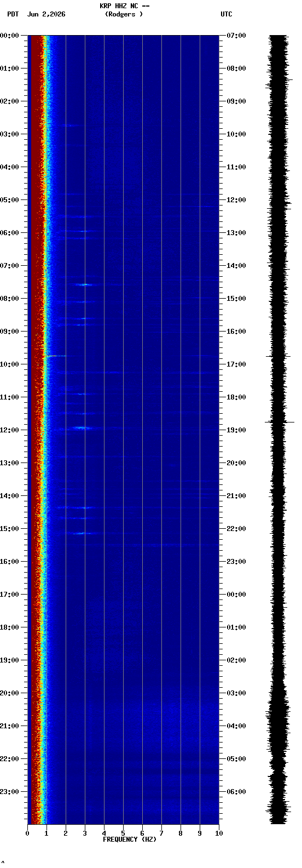Click the 'PDT' timezone label
This screenshot has width=302, height=868.
(13, 14)
